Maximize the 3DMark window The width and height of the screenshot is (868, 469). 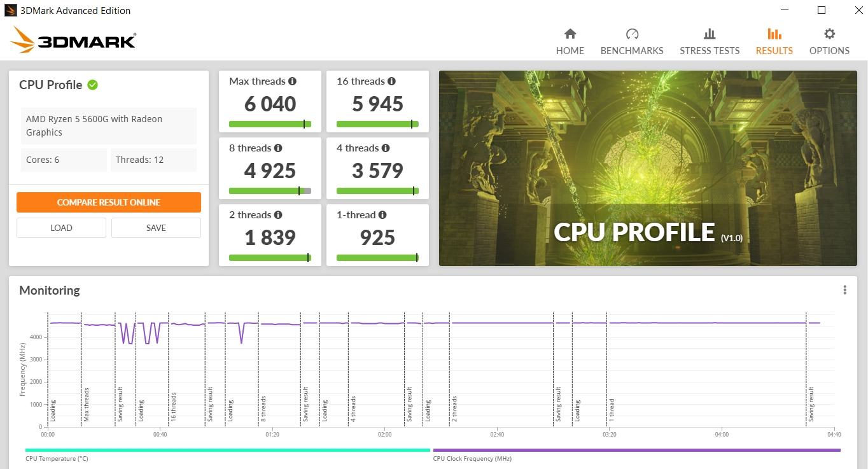[x=822, y=10]
